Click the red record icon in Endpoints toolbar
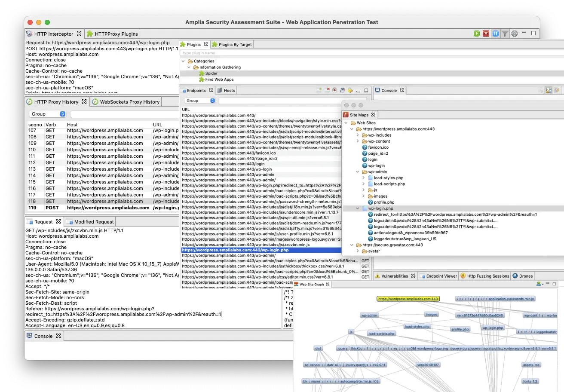This screenshot has height=392, width=564. pyautogui.click(x=334, y=90)
